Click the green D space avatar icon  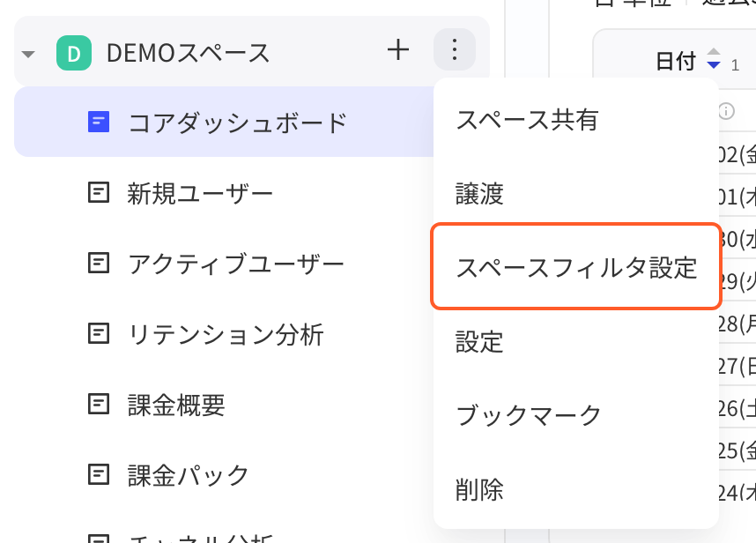pos(74,53)
